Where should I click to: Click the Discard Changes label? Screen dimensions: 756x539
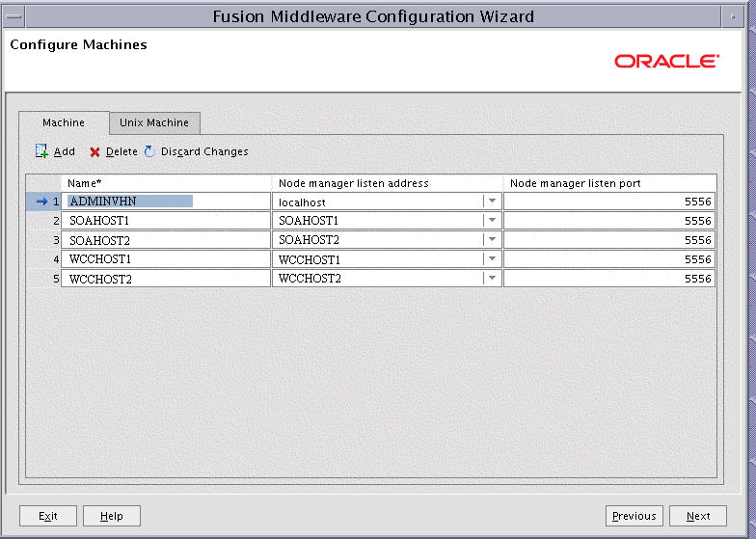pos(204,151)
